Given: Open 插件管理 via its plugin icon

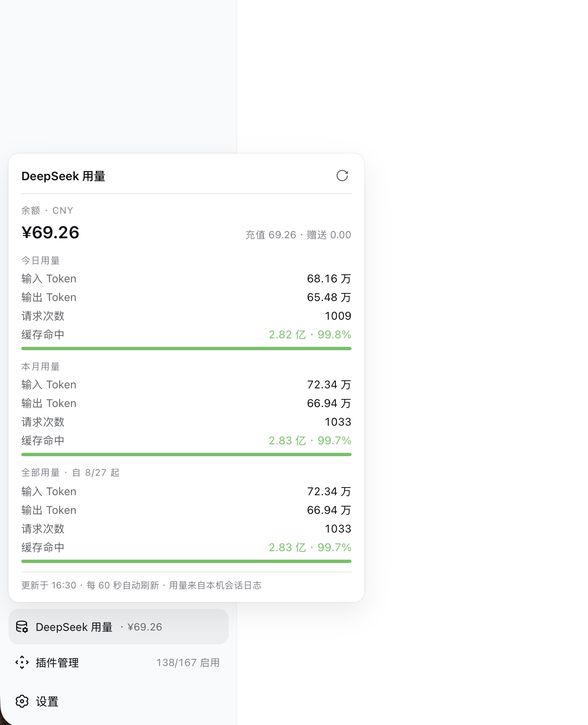Looking at the screenshot, I should click(x=22, y=662).
